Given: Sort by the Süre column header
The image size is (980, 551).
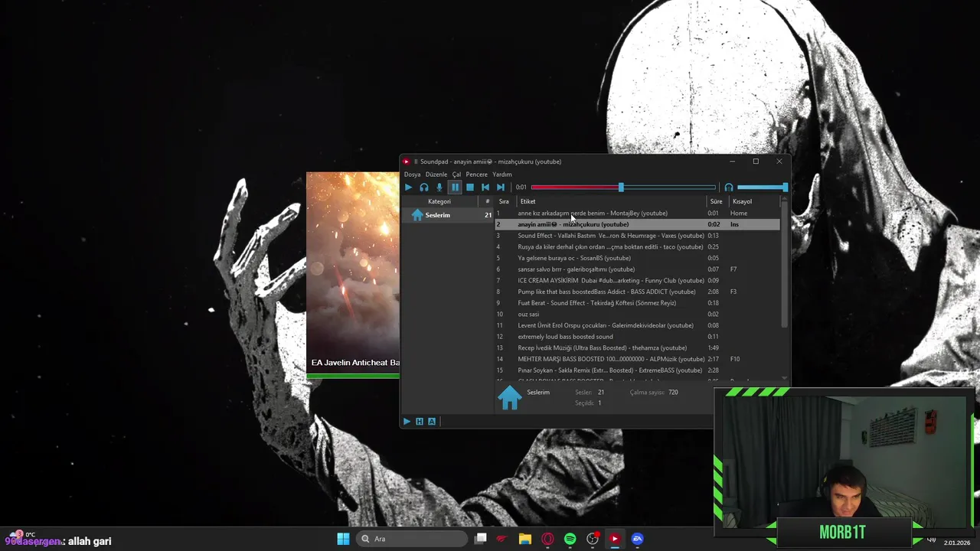Looking at the screenshot, I should pyautogui.click(x=716, y=201).
